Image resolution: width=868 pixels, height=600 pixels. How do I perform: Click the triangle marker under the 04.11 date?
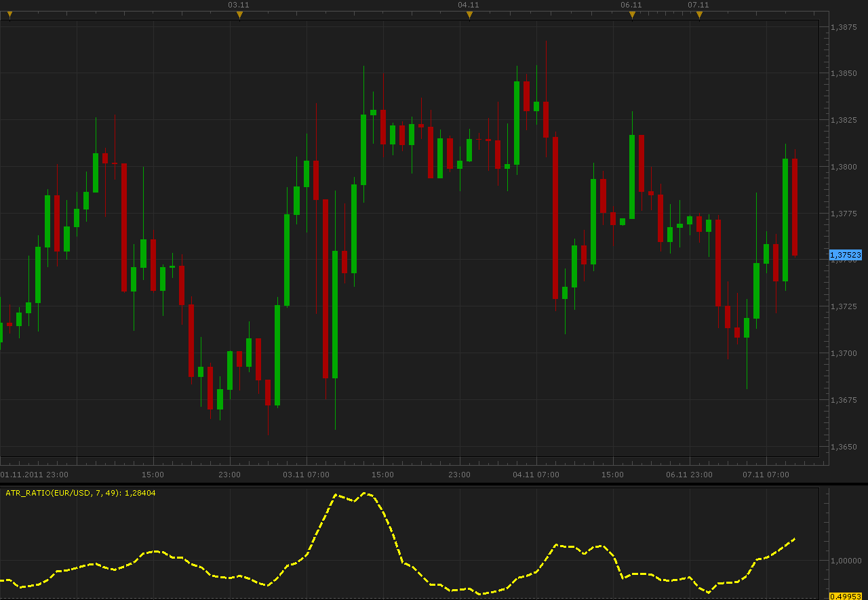[469, 15]
